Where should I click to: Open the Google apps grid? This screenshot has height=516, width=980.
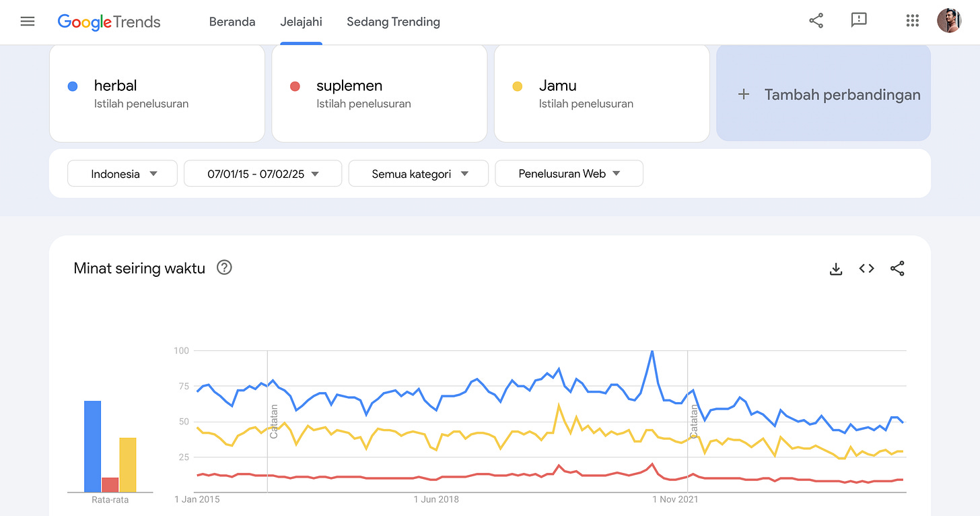[x=912, y=21]
